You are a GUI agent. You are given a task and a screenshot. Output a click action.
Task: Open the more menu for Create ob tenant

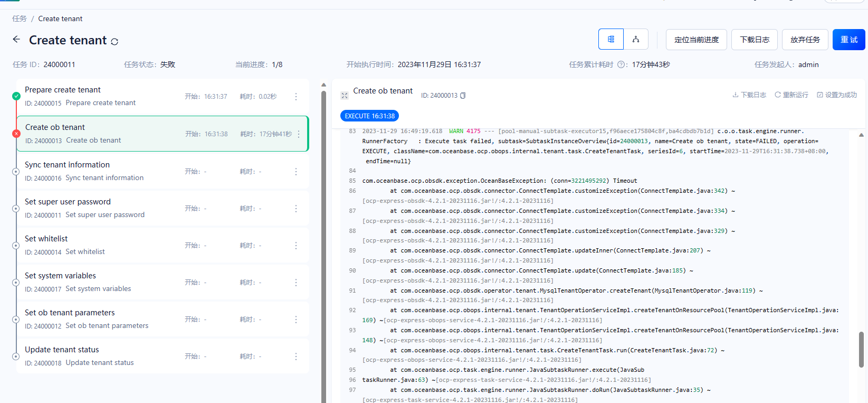pyautogui.click(x=299, y=134)
